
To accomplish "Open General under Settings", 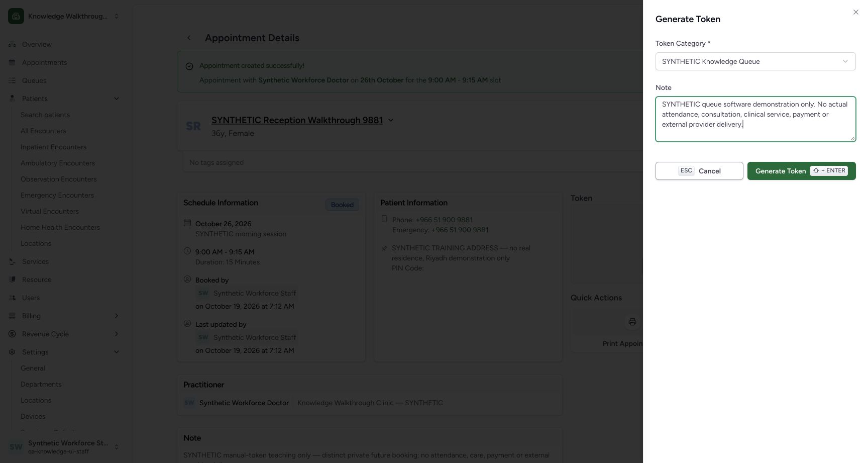I will [x=33, y=368].
